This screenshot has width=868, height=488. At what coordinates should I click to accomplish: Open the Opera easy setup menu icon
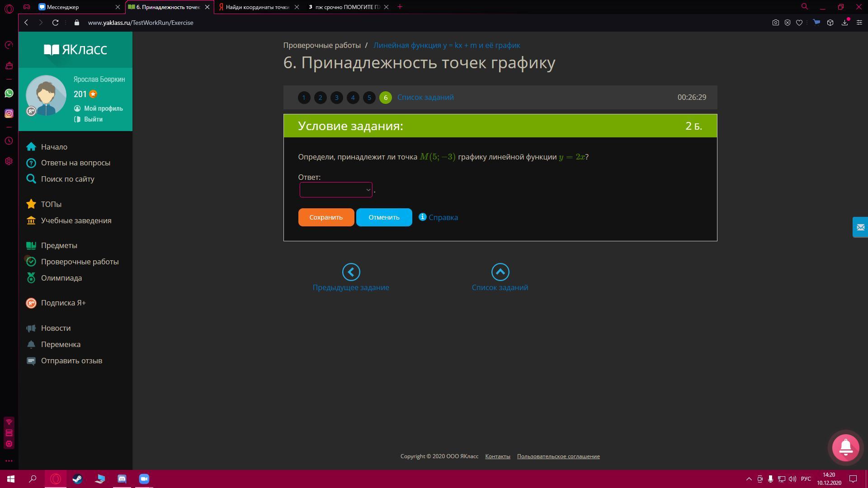[x=859, y=23]
